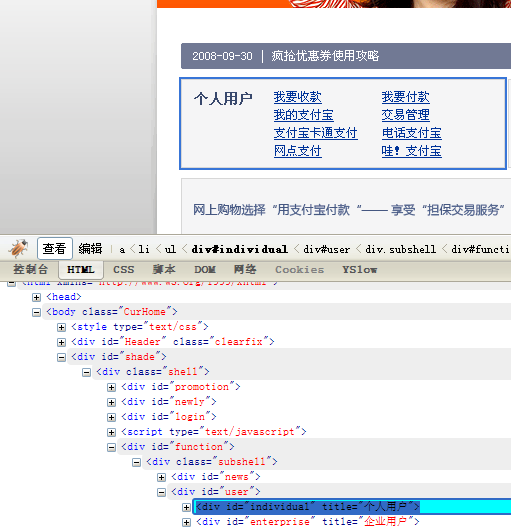Click the 网上购物选择 用支付宝付款 banner text

click(349, 210)
